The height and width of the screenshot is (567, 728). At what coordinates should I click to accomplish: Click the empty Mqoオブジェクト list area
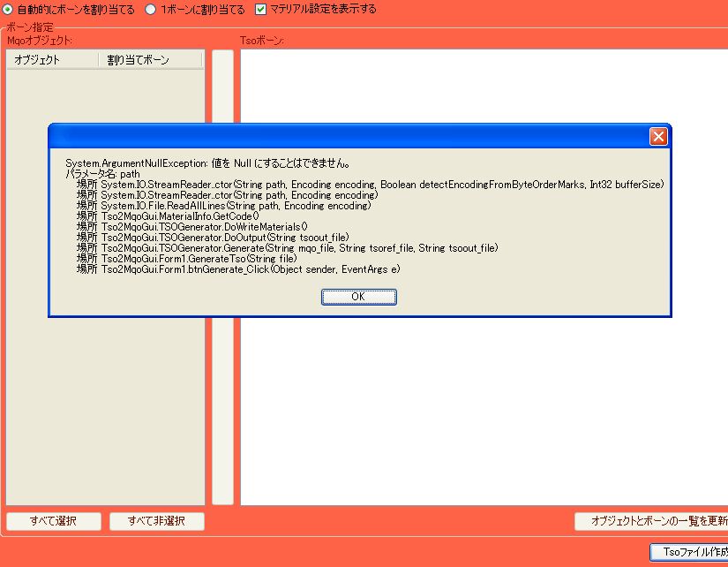pos(104,397)
